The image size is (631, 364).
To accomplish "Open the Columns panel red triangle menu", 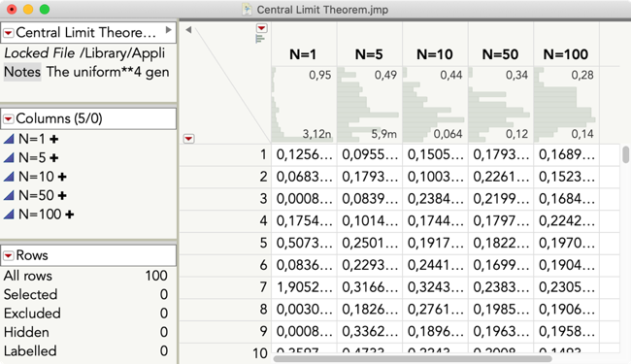I will coord(9,118).
